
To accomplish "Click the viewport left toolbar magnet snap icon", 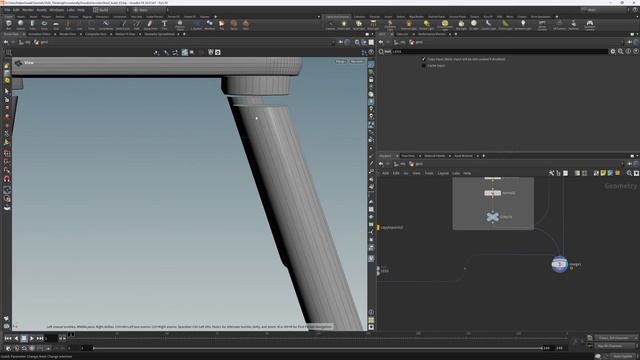I will 7,179.
